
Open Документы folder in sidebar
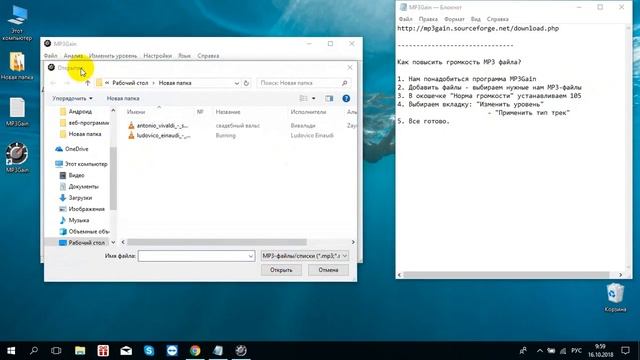tap(79, 187)
